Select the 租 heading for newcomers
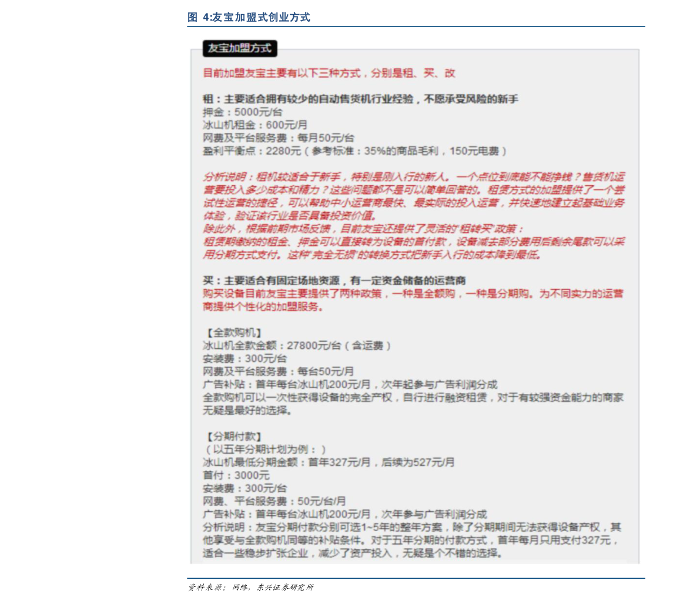This screenshot has height=604, width=700. [x=360, y=99]
